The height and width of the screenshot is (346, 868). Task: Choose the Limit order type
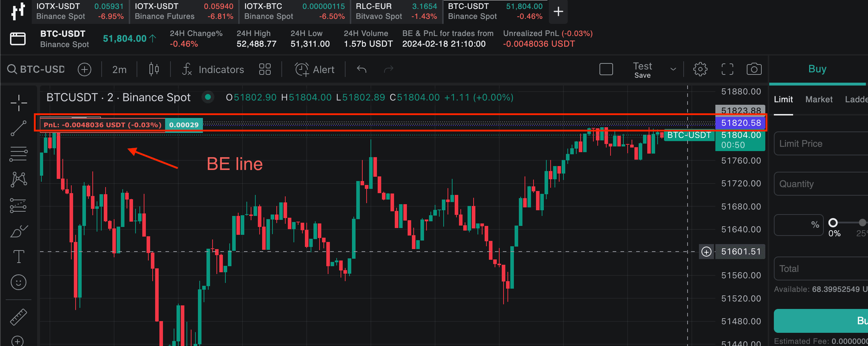click(783, 99)
